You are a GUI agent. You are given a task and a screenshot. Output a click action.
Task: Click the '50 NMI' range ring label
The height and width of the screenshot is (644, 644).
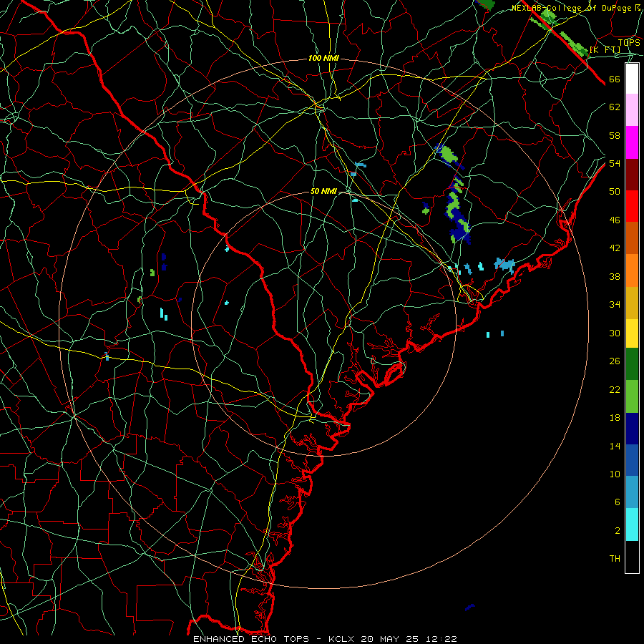point(323,191)
